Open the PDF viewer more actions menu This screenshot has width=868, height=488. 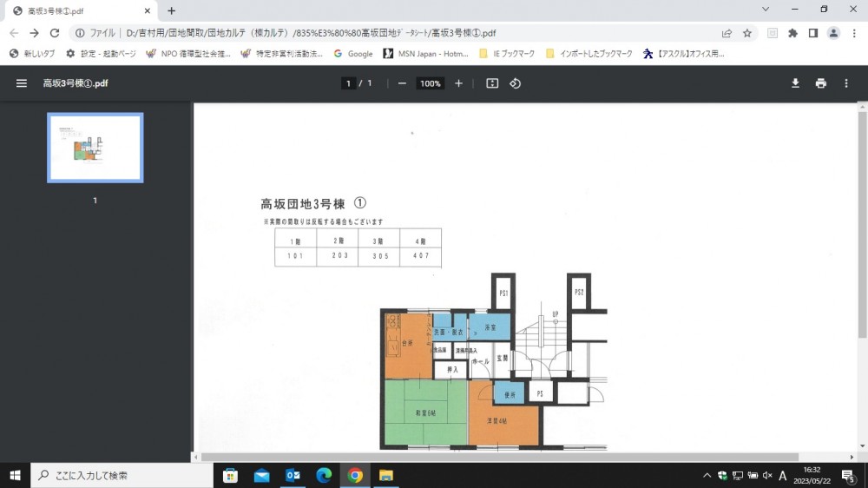[x=846, y=83]
